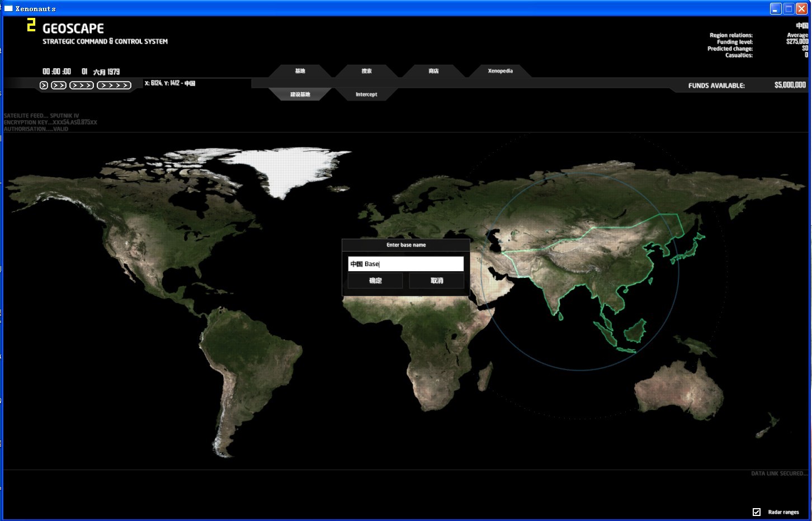
Task: Click the Radar ranges label
Action: coord(783,512)
